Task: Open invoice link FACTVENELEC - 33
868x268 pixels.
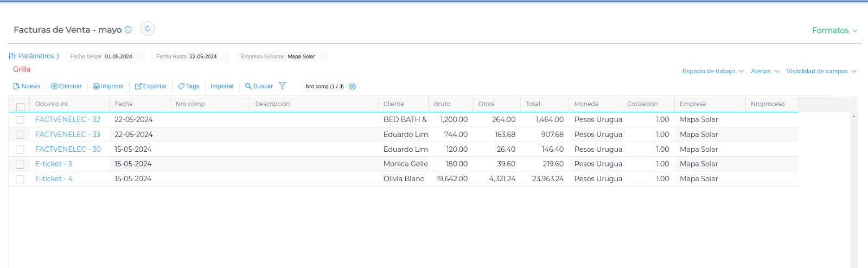Action: click(x=68, y=134)
